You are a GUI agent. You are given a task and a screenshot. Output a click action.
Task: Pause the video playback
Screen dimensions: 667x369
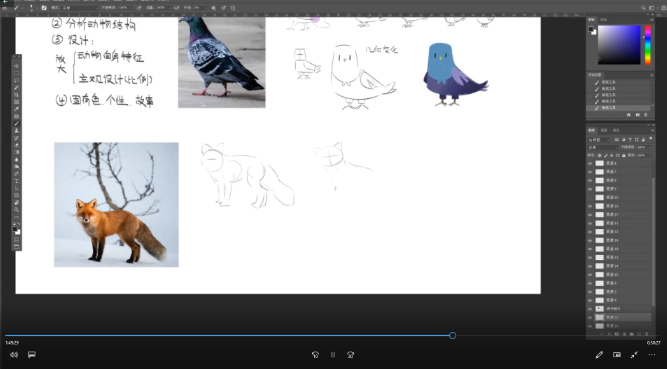pos(333,355)
